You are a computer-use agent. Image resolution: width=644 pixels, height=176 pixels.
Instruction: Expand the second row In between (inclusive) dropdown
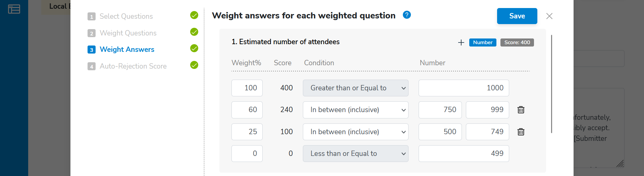(x=356, y=110)
